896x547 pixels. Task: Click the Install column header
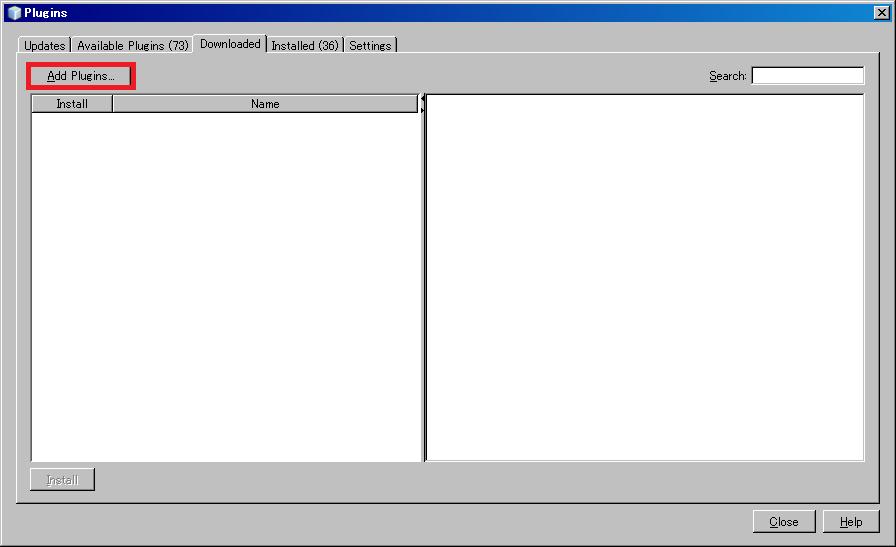(72, 104)
